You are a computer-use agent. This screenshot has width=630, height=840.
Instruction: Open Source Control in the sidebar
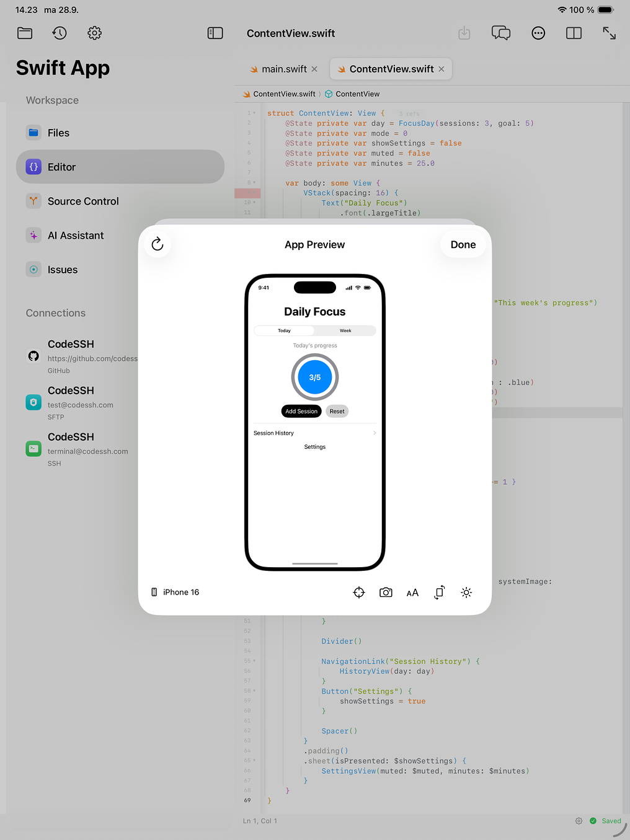(x=120, y=201)
